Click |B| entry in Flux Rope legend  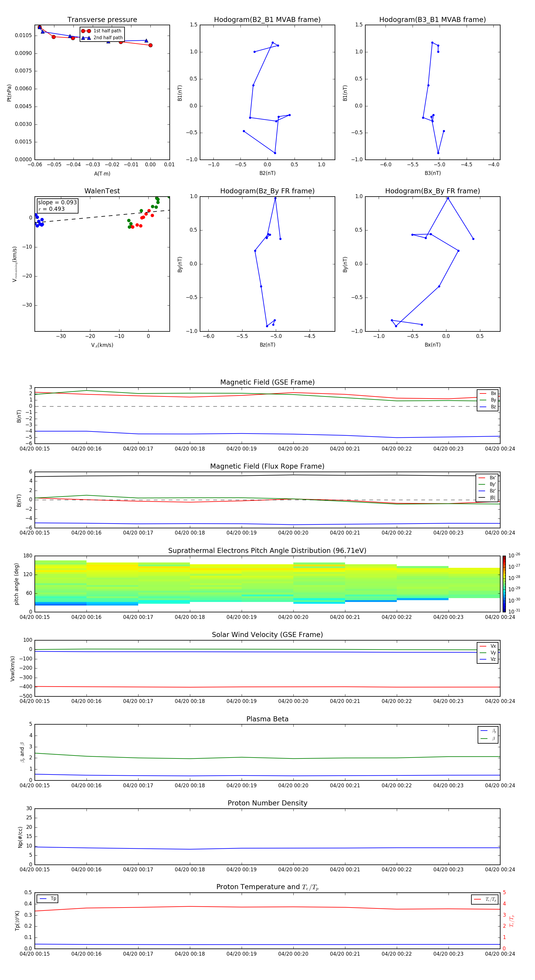[487, 498]
